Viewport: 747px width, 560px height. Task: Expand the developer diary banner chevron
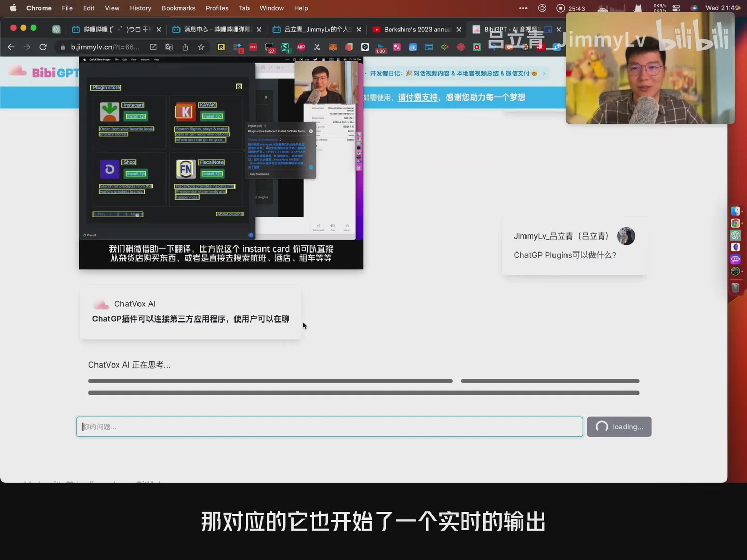[543, 73]
